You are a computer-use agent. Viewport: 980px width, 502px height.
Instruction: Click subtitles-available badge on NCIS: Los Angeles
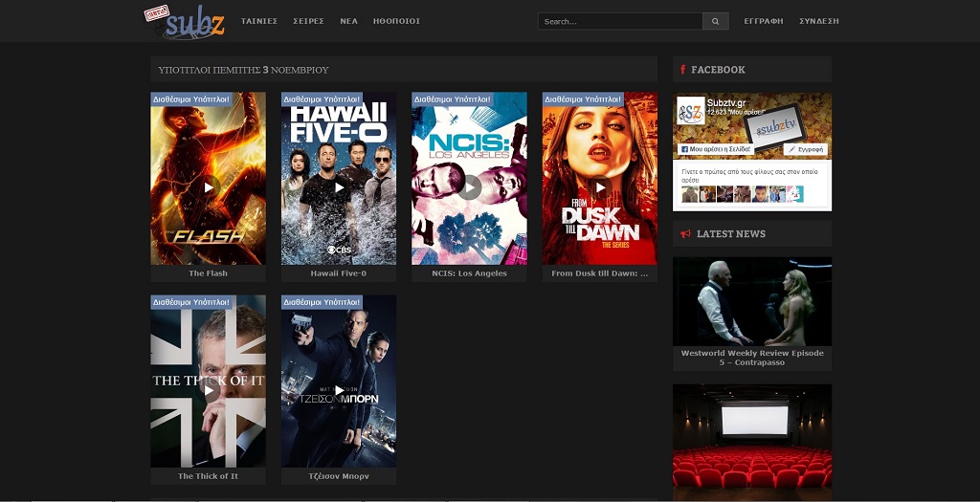point(453,99)
